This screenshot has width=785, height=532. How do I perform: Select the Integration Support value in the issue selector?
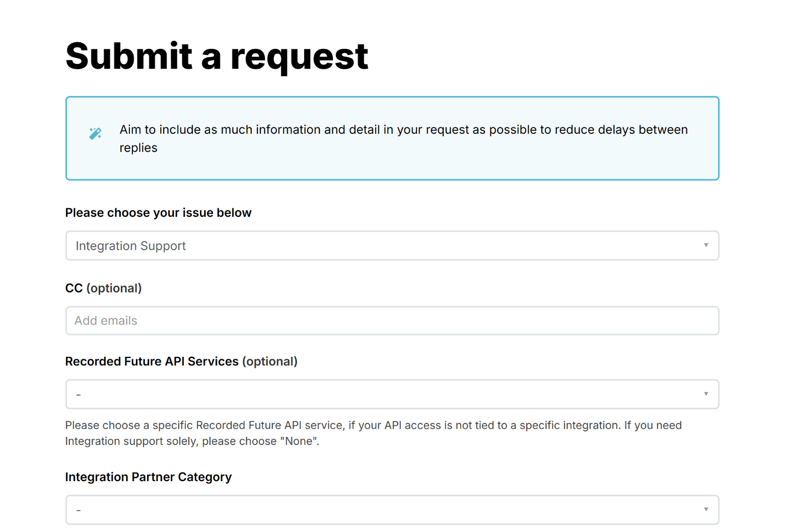(131, 246)
